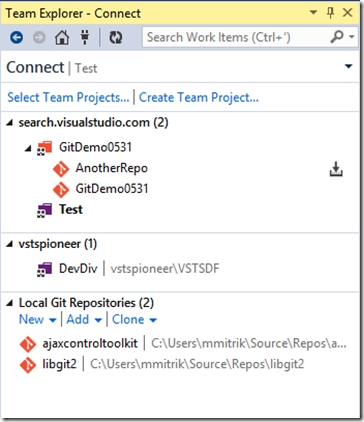Select the DevDiv team project
Image resolution: width=364 pixels, height=422 pixels.
[x=78, y=268]
